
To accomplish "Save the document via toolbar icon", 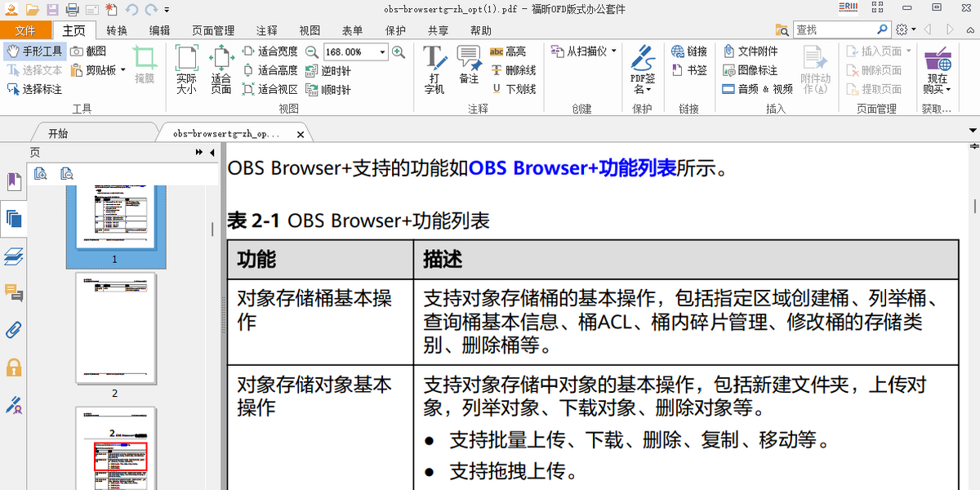I will 52,10.
